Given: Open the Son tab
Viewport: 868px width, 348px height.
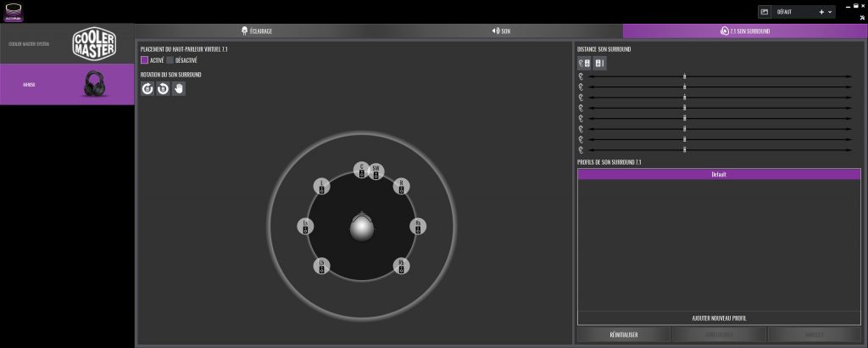Looking at the screenshot, I should click(x=500, y=31).
